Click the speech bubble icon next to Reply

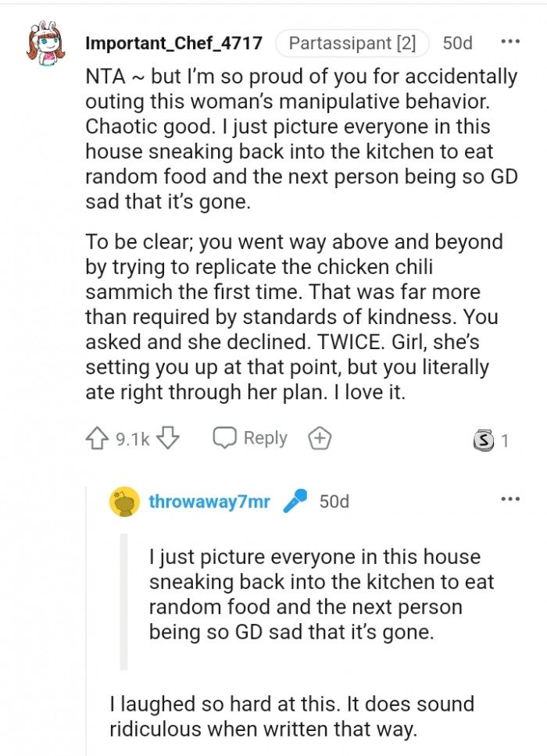point(226,438)
